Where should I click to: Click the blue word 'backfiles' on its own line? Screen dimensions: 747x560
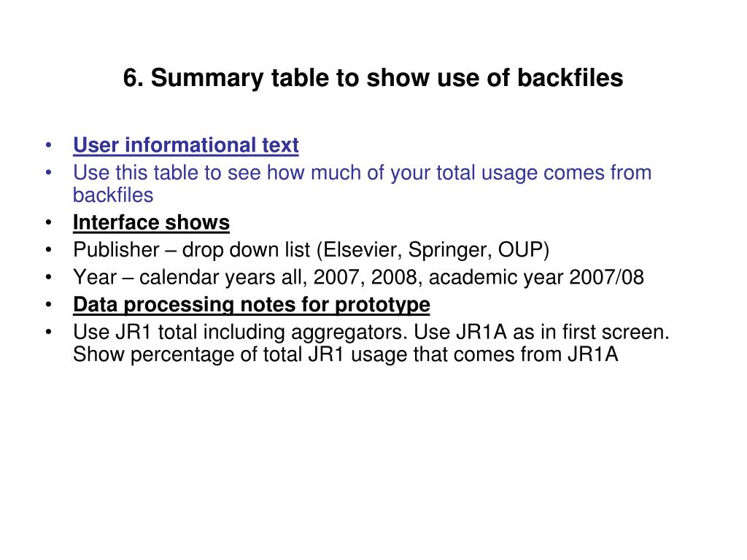coord(113,195)
